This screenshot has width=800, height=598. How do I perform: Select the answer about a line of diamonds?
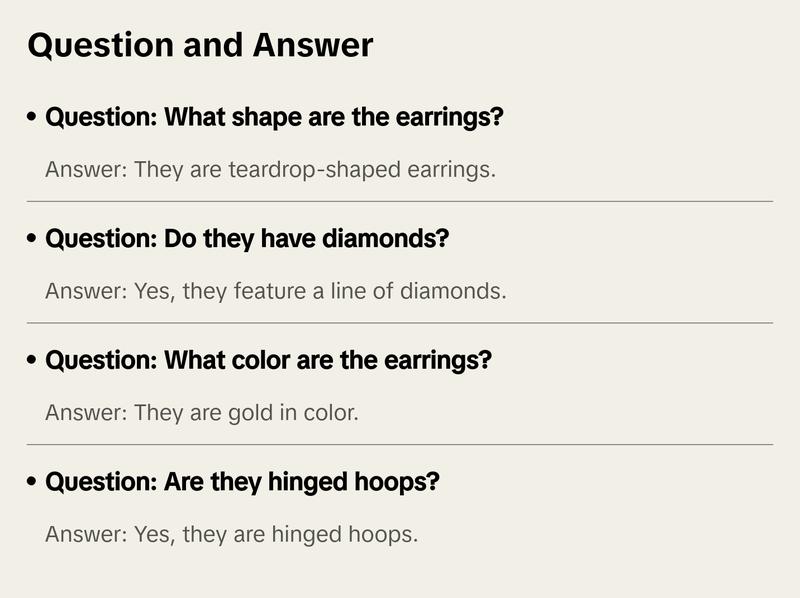(276, 291)
